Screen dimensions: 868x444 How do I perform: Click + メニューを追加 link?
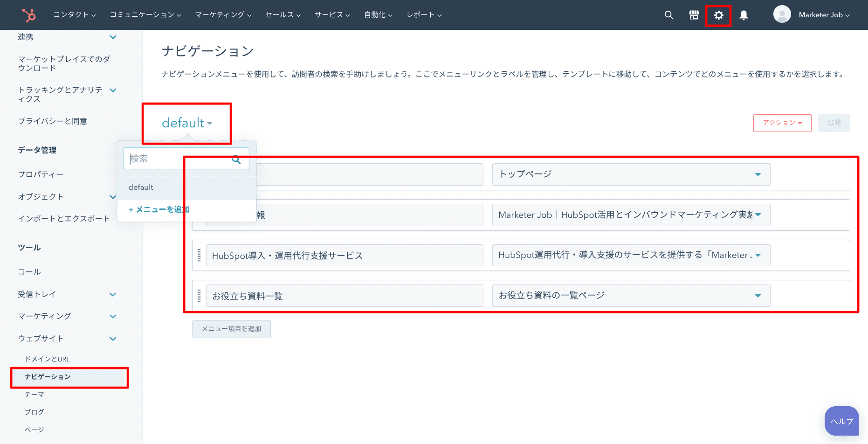tap(159, 210)
